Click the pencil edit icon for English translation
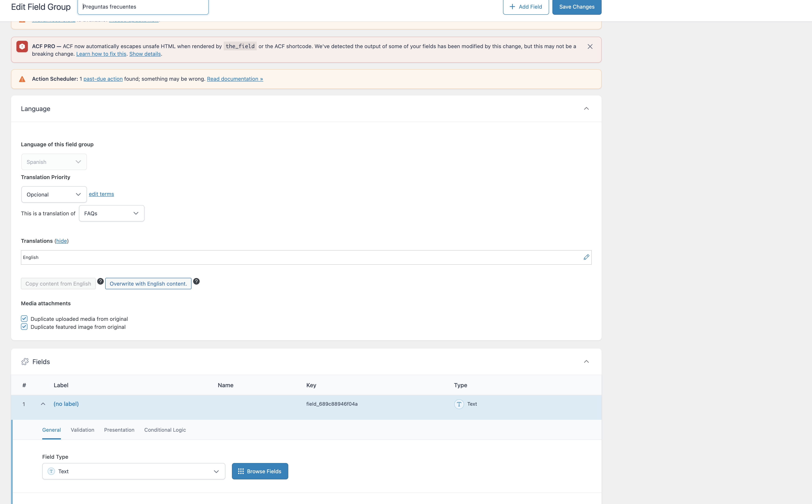Viewport: 812px width, 504px height. coord(586,257)
